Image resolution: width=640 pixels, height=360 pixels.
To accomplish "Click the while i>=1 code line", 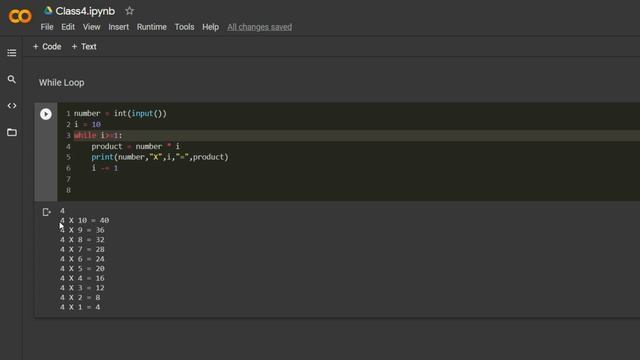I will coord(98,136).
